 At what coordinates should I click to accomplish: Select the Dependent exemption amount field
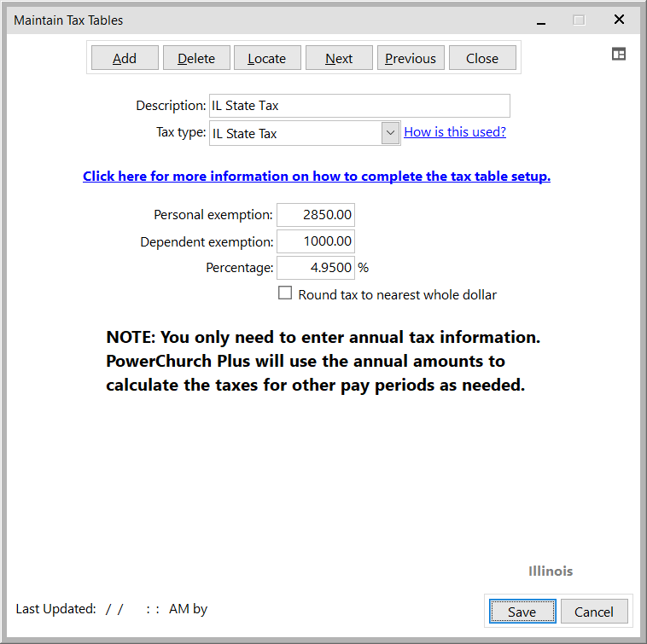pos(315,241)
